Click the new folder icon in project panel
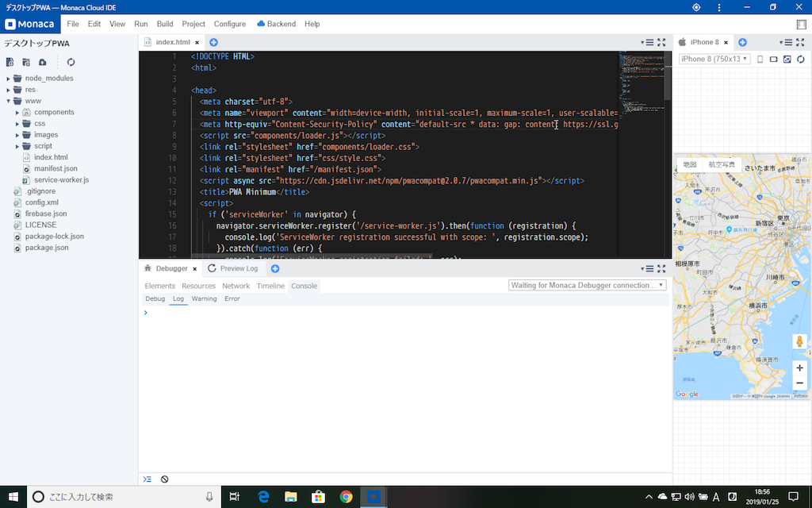The width and height of the screenshot is (812, 508). click(x=26, y=62)
